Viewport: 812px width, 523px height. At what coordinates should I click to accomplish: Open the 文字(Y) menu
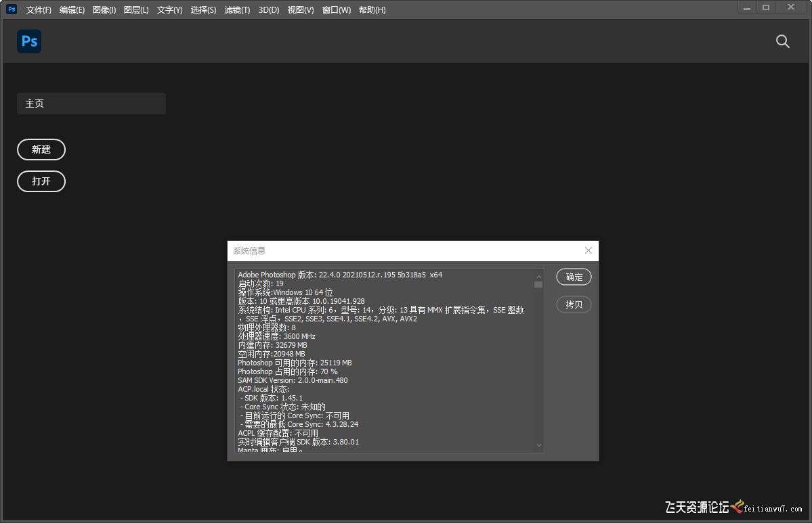[170, 10]
